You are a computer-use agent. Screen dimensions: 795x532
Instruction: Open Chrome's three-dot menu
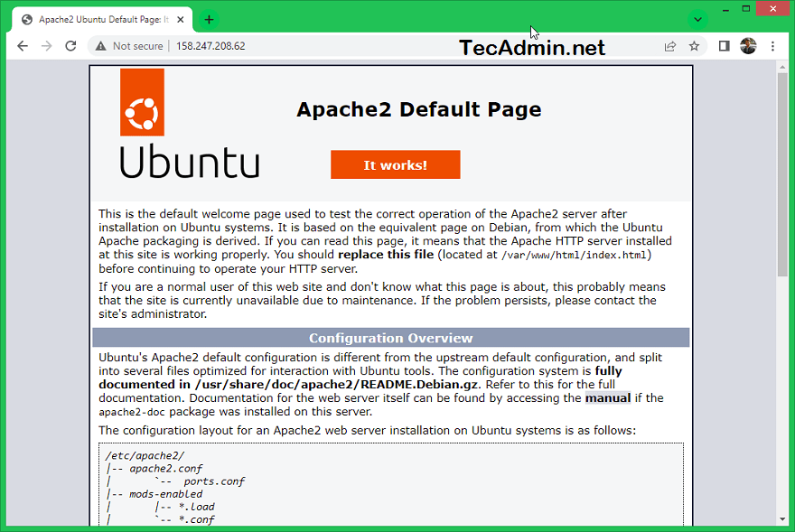click(x=772, y=46)
